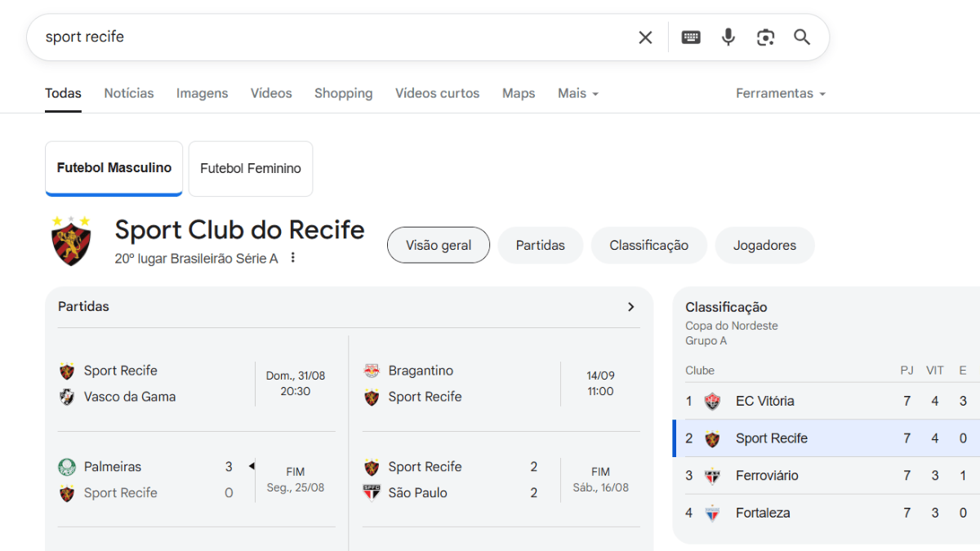The height and width of the screenshot is (551, 980).
Task: Select the Futebol Feminino tab
Action: [x=251, y=169]
